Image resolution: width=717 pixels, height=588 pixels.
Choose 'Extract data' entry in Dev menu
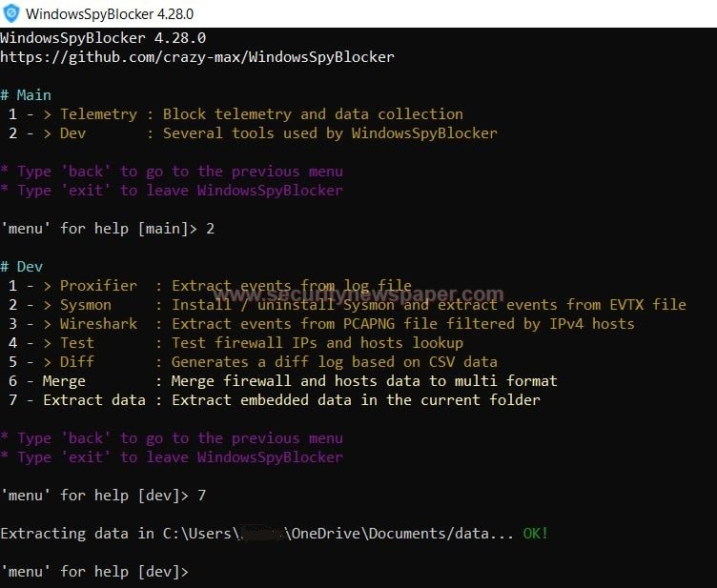coord(94,400)
